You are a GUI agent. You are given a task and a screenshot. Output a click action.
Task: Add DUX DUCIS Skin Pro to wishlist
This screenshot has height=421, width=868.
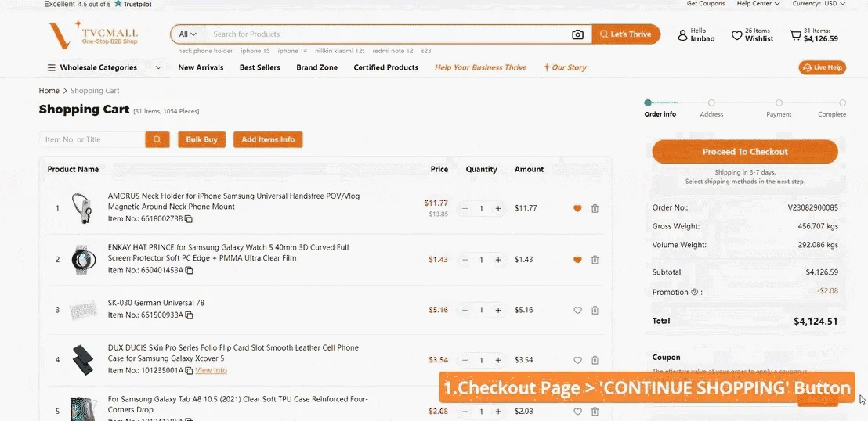[x=577, y=360]
